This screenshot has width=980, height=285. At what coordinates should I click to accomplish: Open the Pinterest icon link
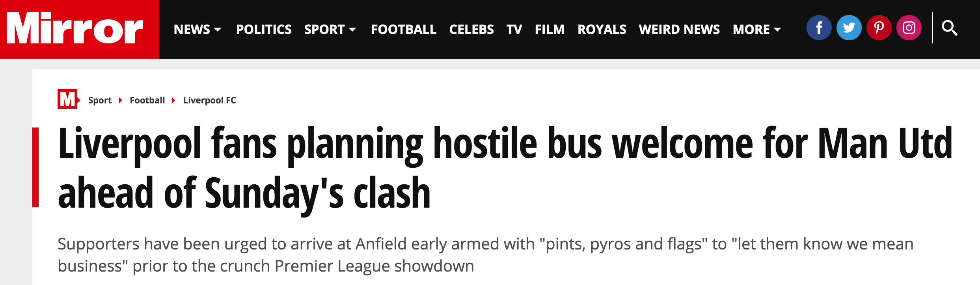[879, 28]
